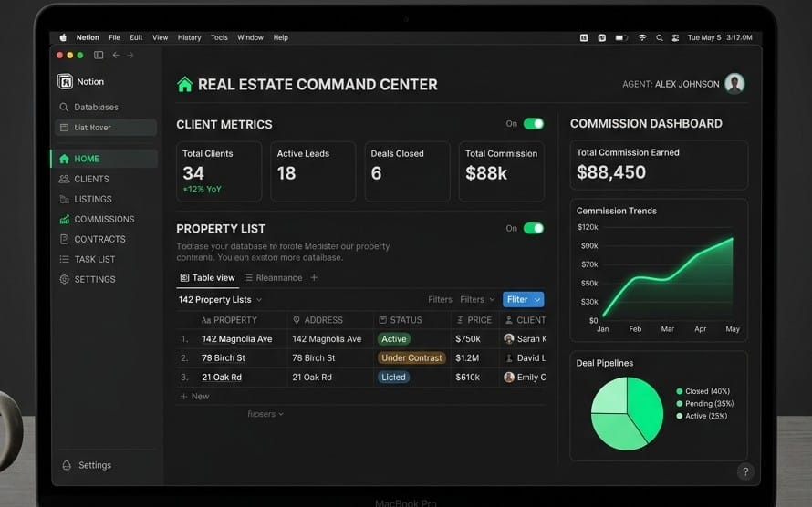Screen dimensions: 812x507
Task: Click the plain Filters text button
Action: tap(440, 299)
